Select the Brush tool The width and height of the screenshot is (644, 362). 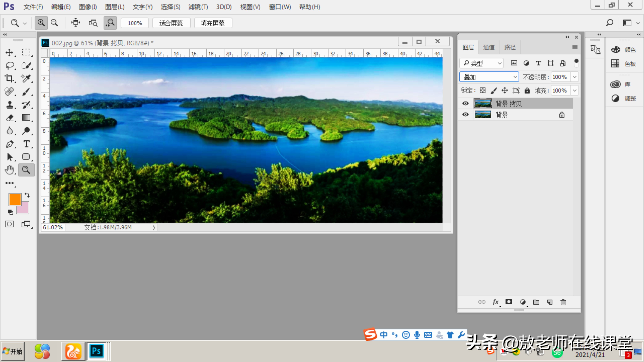26,91
